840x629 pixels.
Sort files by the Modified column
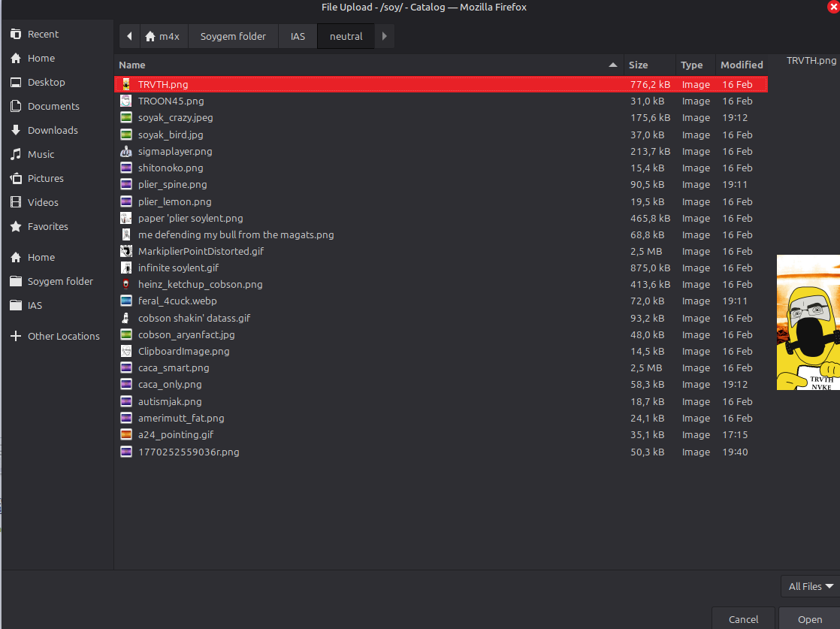(x=741, y=65)
